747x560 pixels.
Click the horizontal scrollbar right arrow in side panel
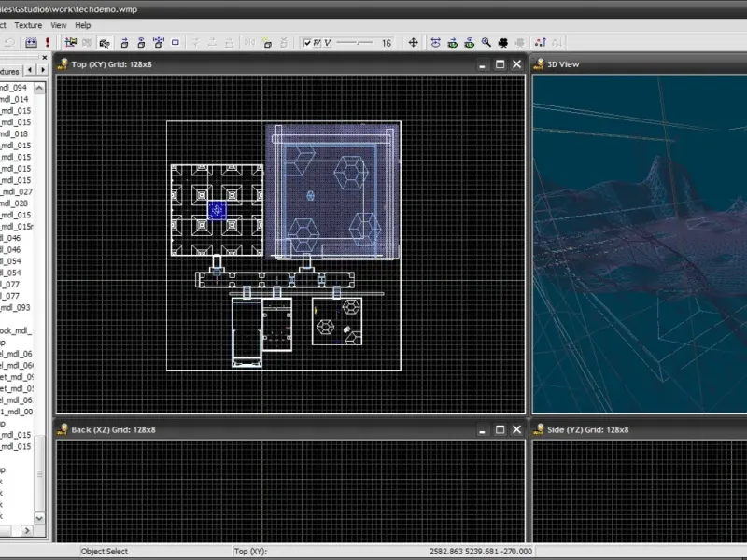[x=27, y=530]
